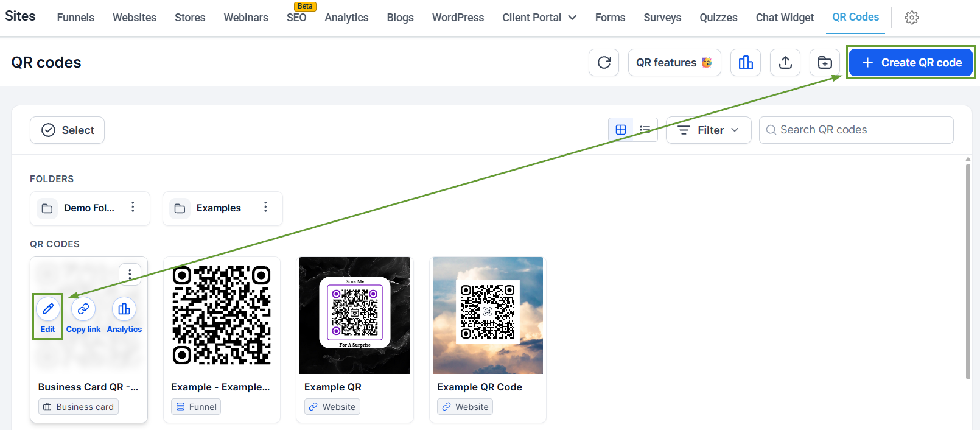The image size is (980, 430).
Task: Expand the Client Portal dropdown
Action: [x=539, y=18]
